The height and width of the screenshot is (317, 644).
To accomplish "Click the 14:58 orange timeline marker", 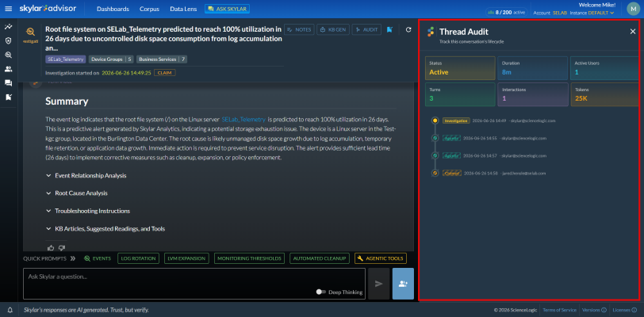I will 435,174.
